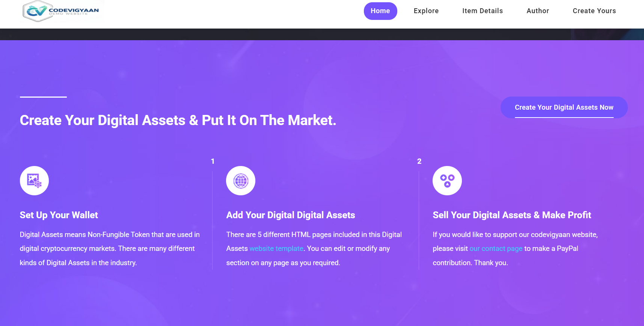This screenshot has width=644, height=326.
Task: Click the wallet description paragraph about Non-Fungible Tokens
Action: pyautogui.click(x=110, y=249)
